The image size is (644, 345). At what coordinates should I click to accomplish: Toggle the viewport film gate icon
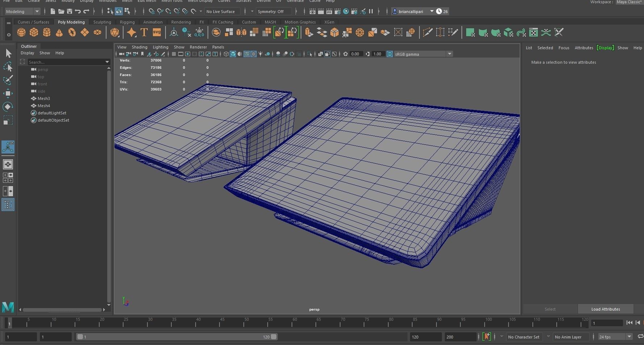(181, 54)
